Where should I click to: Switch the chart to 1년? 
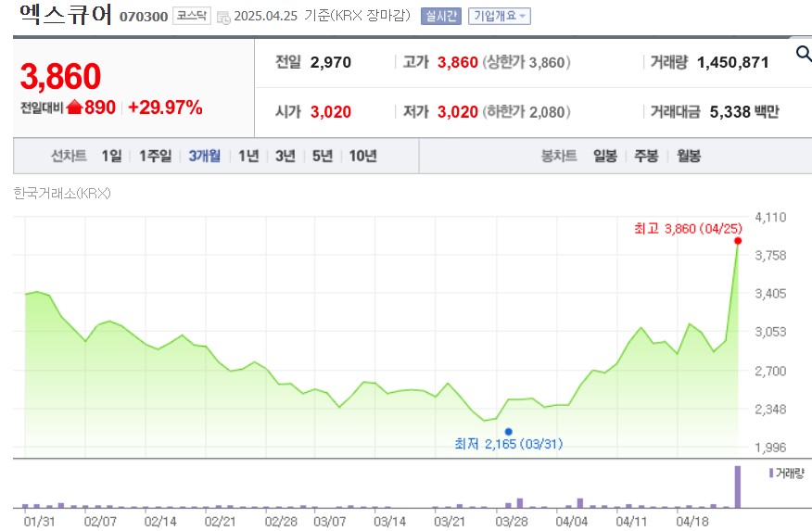(x=248, y=156)
